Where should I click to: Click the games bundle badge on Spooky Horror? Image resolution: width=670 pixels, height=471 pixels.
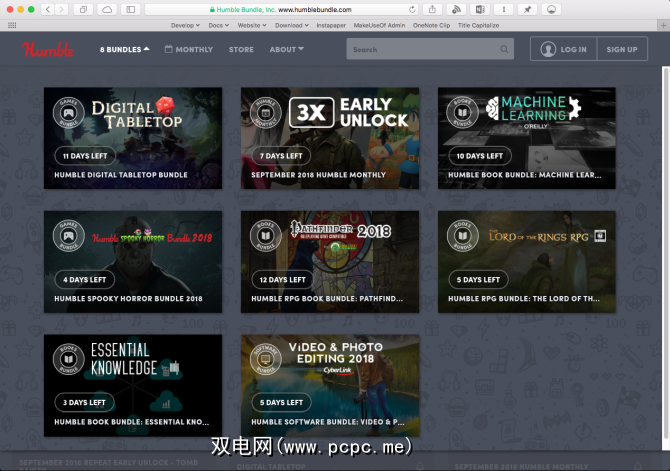click(68, 236)
